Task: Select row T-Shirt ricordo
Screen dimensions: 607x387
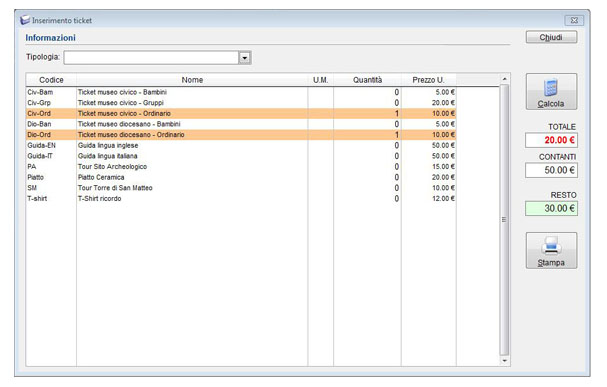Action: tap(241, 199)
